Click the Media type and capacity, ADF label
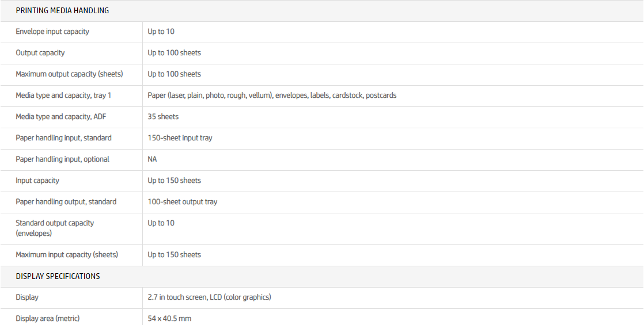Image resolution: width=644 pixels, height=325 pixels. point(61,117)
